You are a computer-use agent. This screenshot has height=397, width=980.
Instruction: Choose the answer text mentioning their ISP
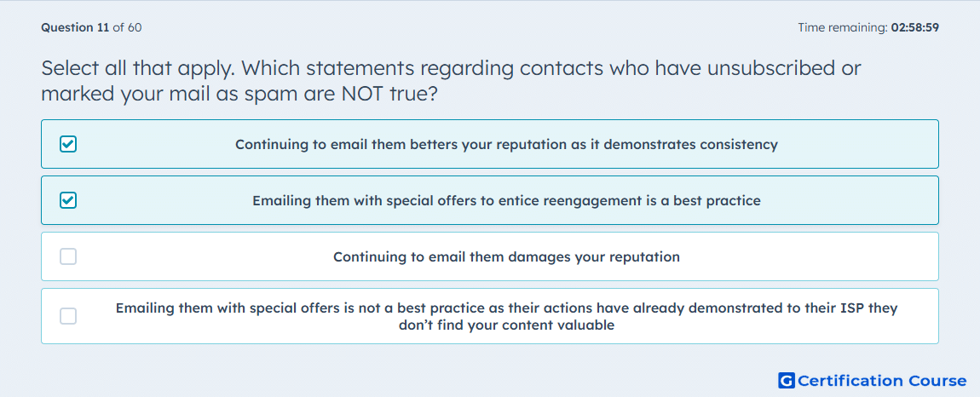(x=506, y=316)
